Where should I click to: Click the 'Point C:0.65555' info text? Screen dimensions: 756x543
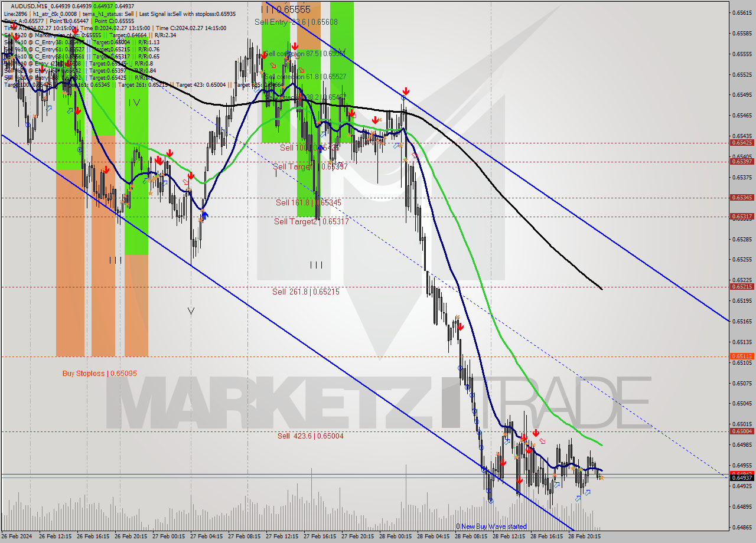(115, 21)
